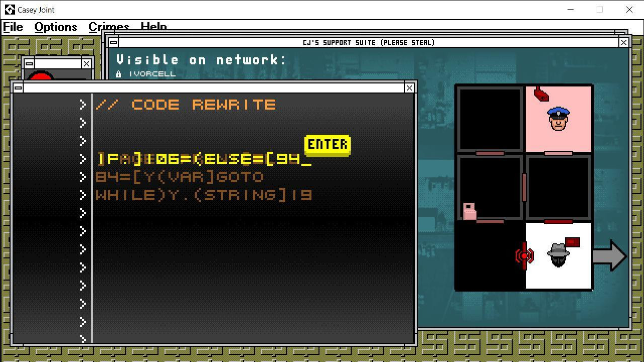Click the red alarm sensor icon

(524, 256)
